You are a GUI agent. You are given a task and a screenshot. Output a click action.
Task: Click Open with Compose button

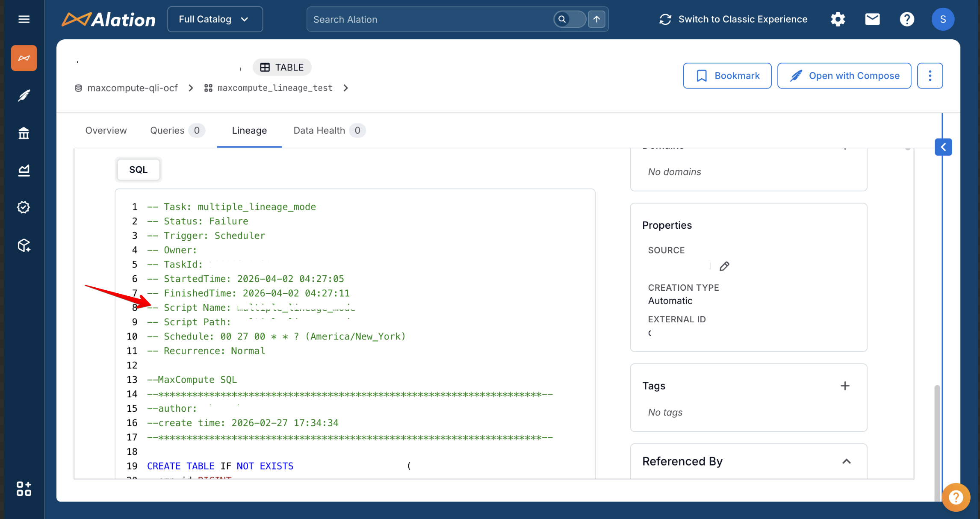pyautogui.click(x=844, y=76)
